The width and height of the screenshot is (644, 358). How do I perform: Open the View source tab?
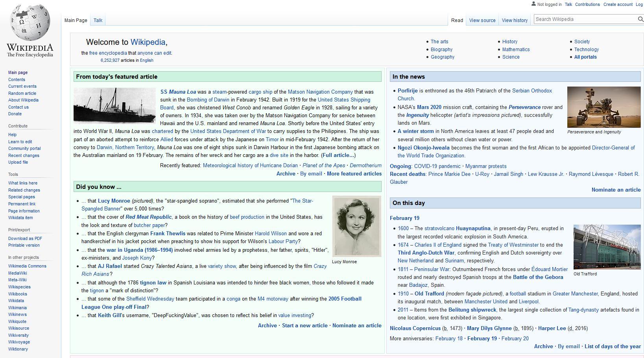coord(482,20)
